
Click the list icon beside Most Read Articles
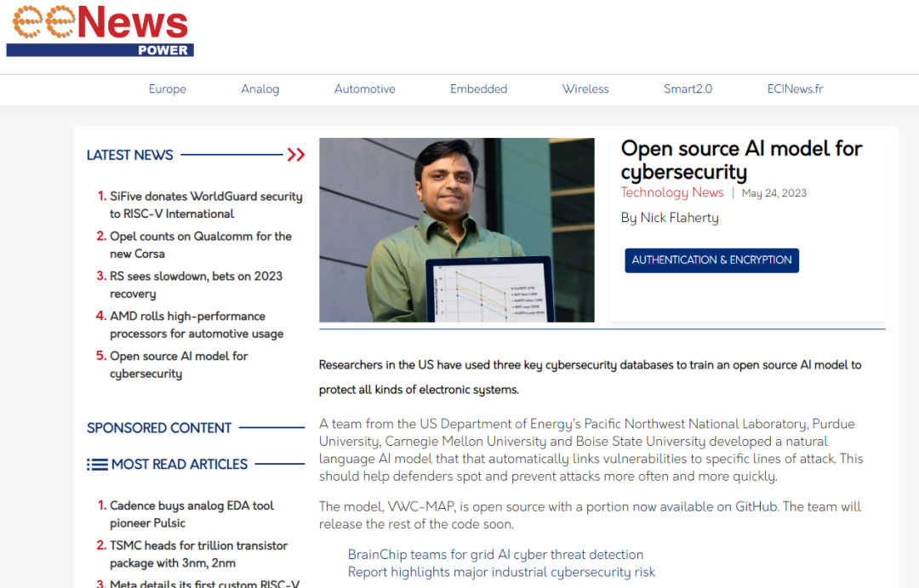tap(97, 465)
